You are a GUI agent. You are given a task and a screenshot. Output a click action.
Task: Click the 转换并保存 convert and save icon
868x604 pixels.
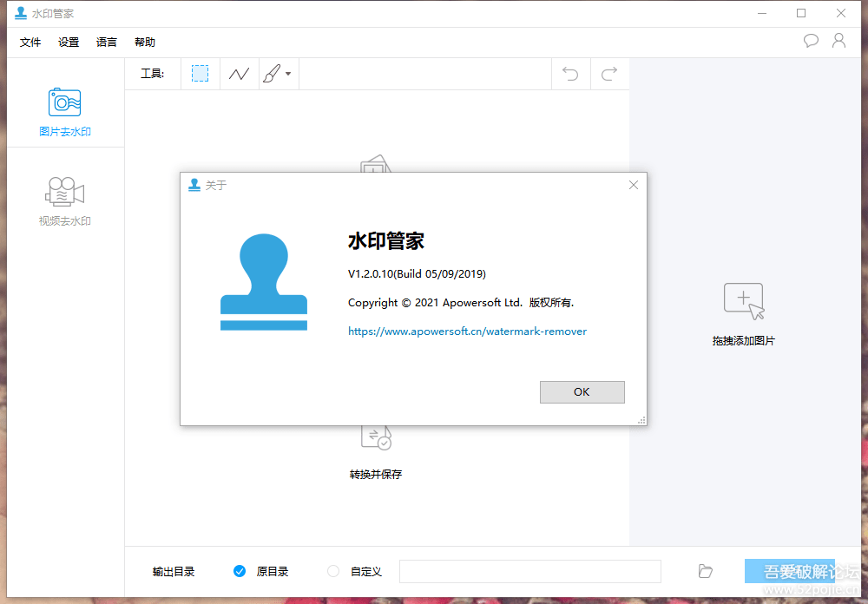[x=376, y=437]
